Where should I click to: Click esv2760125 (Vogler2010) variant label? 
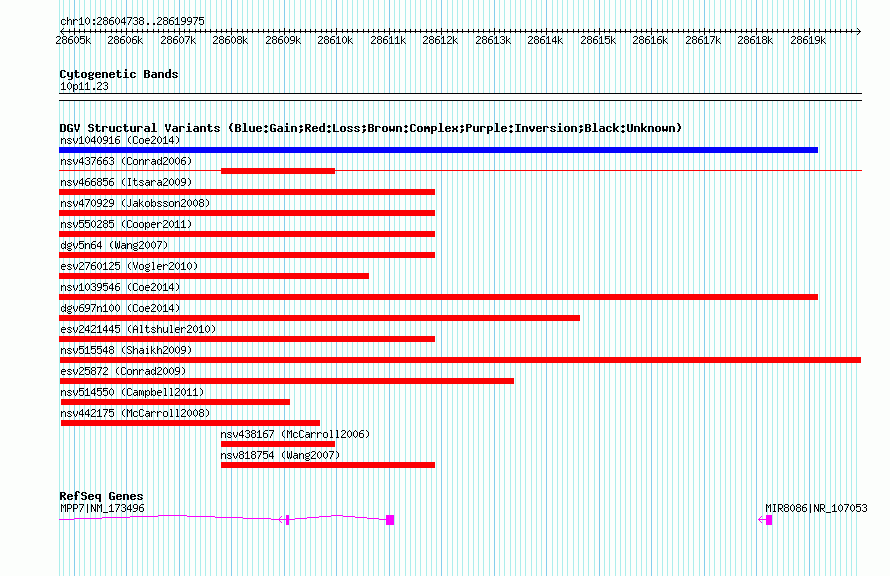[129, 266]
